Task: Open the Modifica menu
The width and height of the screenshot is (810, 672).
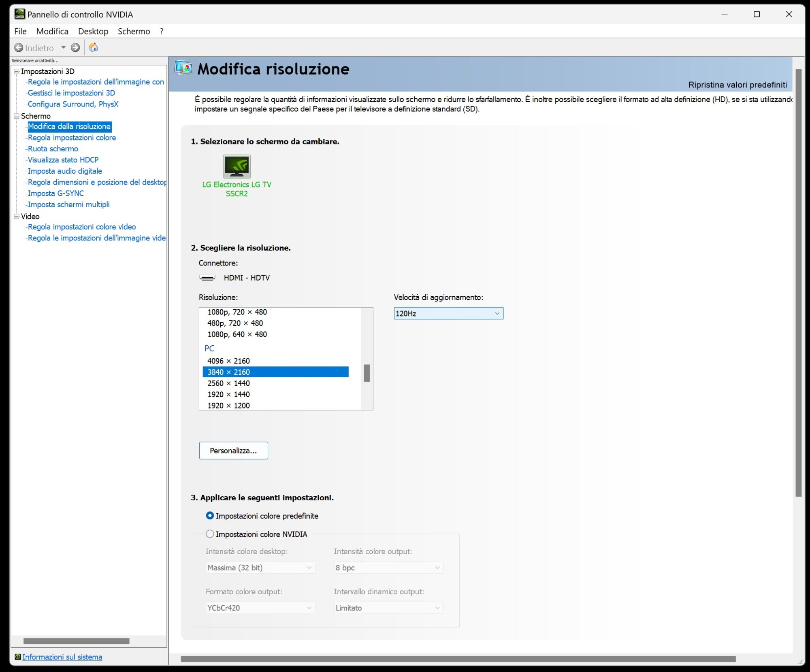Action: click(52, 31)
